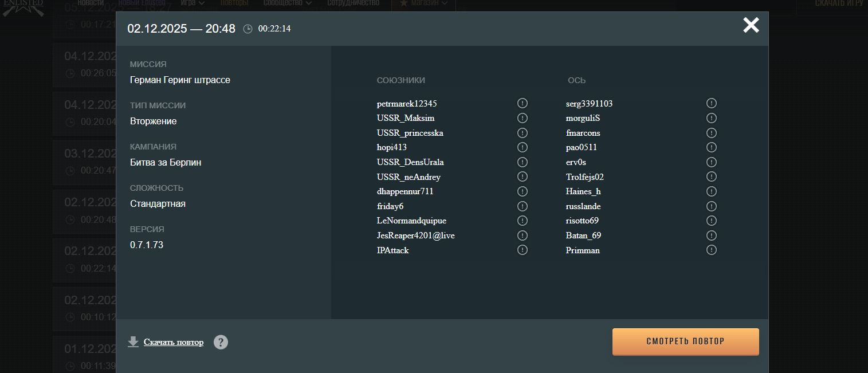
Task: Click report icon beside USSR_DensUrala
Action: click(x=522, y=162)
